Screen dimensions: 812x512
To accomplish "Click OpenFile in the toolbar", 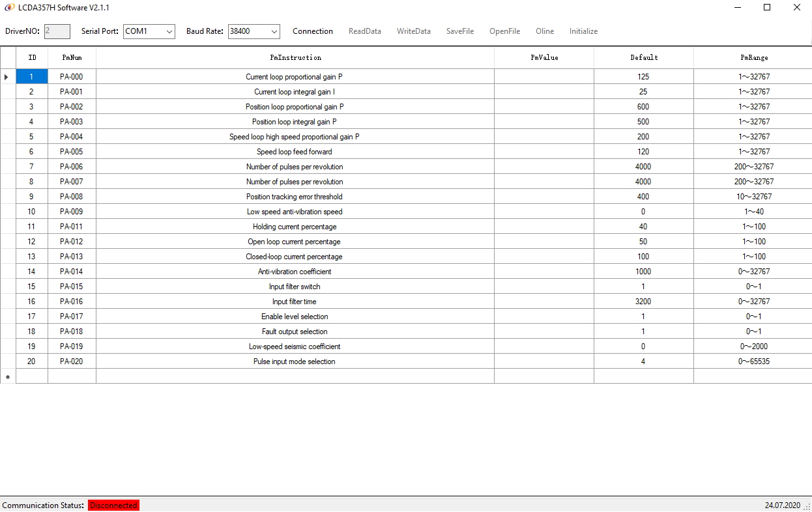I will coord(505,31).
